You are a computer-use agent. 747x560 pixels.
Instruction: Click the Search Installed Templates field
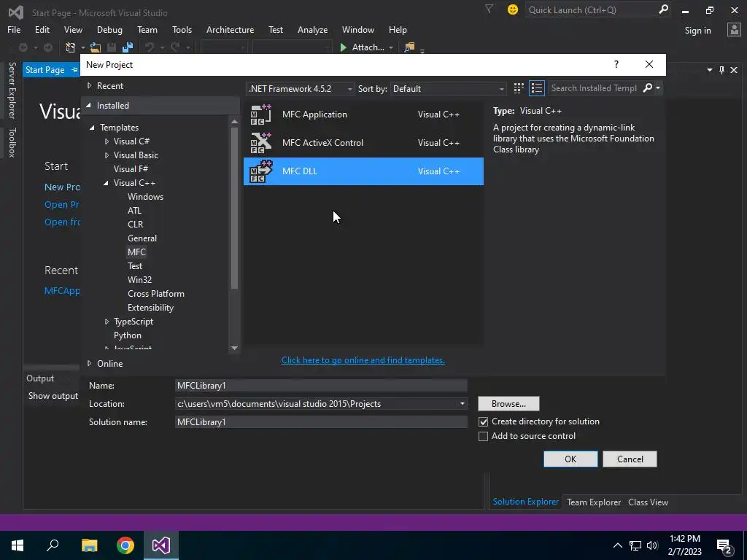pyautogui.click(x=594, y=88)
